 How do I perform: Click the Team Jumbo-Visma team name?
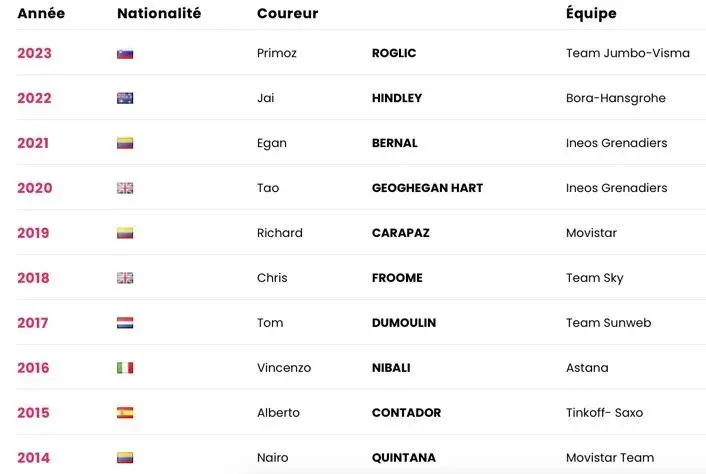[628, 54]
